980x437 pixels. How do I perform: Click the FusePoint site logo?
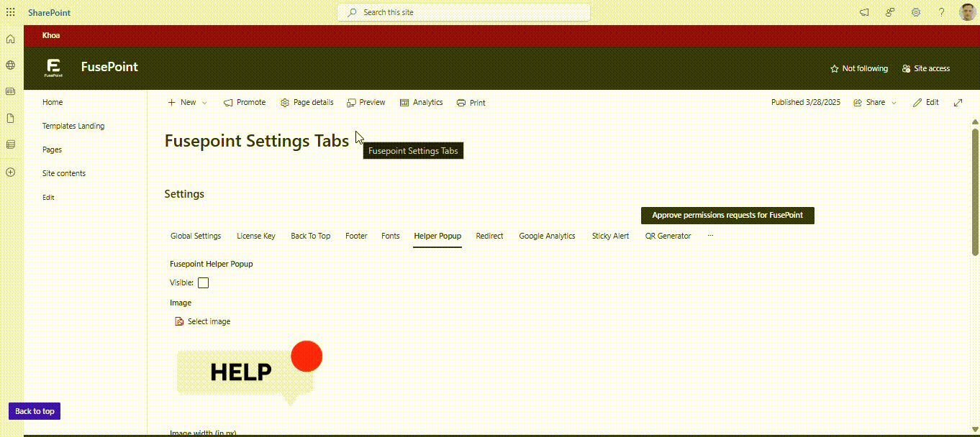(x=53, y=68)
